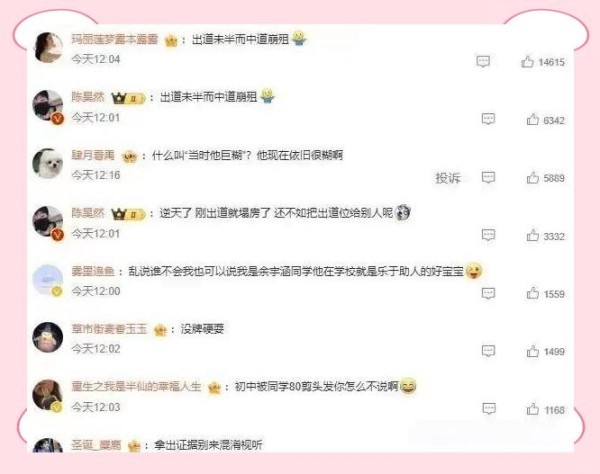Click 投诉 to report the comment
600x474 pixels.
[448, 178]
